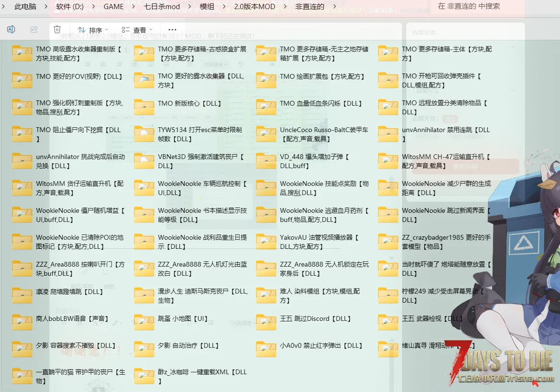The image size is (560, 392).
Task: Select the 商人bobLBW语音 folder name
Action: coord(72,318)
